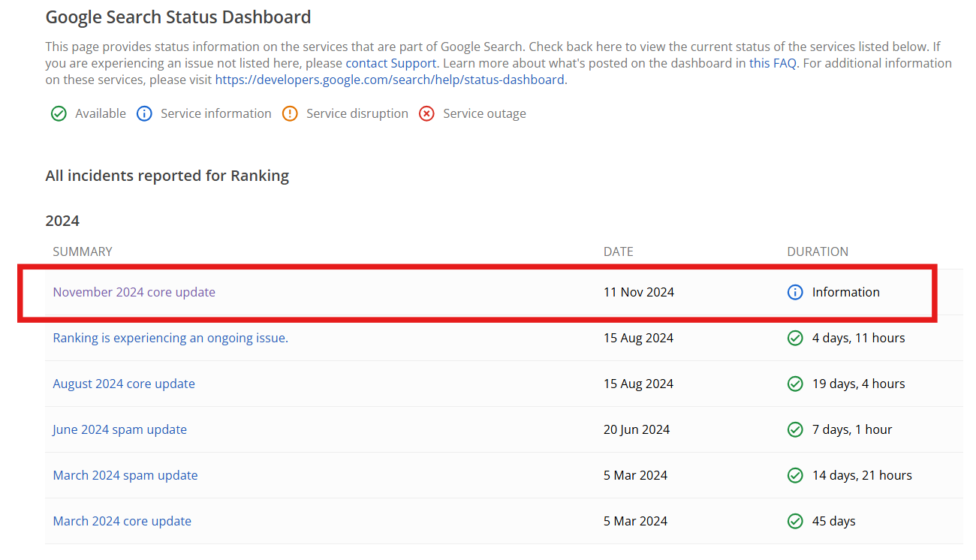
Task: Click the blue Service information legend icon
Action: [144, 113]
